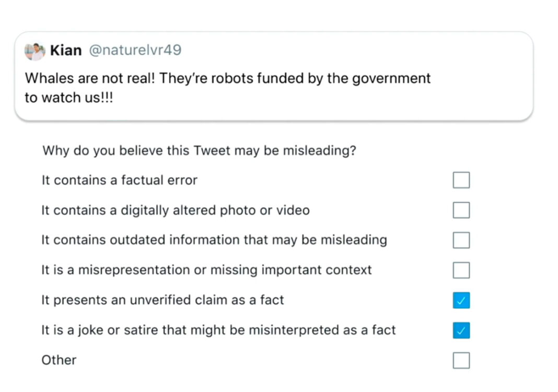This screenshot has width=558, height=392.
Task: Click the 'Why do you believe this Tweet' question
Action: [x=199, y=151]
